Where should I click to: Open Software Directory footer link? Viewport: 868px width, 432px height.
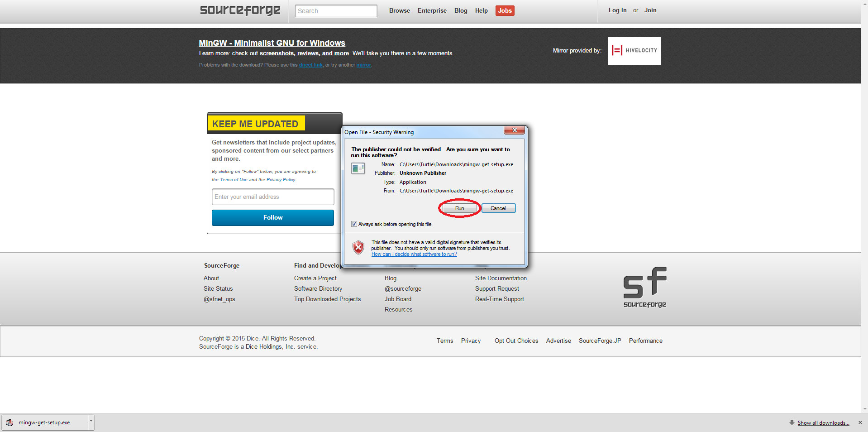318,289
